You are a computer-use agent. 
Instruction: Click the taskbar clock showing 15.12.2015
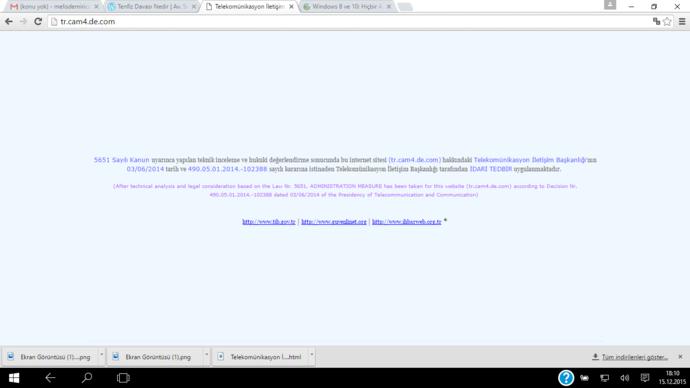(672, 378)
